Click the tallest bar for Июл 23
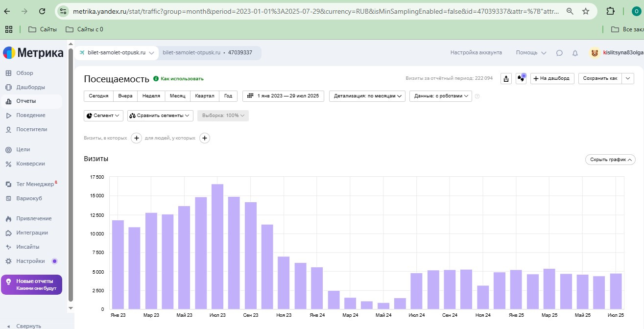 (x=217, y=246)
